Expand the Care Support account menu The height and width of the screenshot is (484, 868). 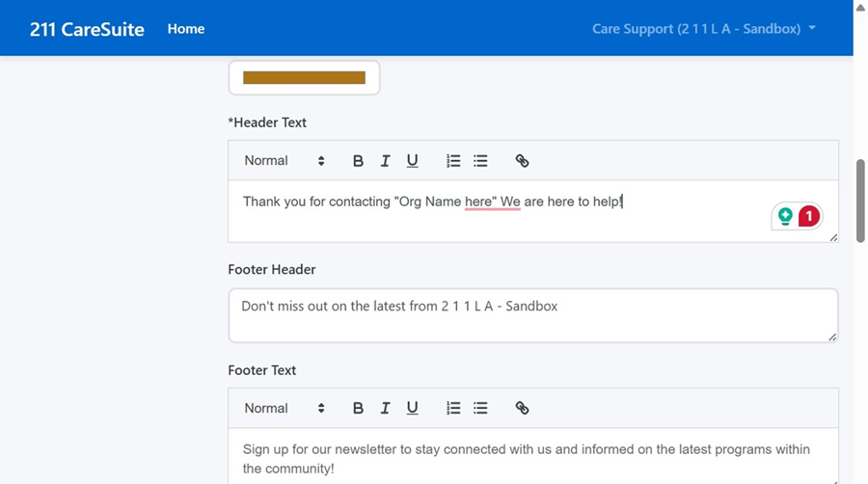703,29
